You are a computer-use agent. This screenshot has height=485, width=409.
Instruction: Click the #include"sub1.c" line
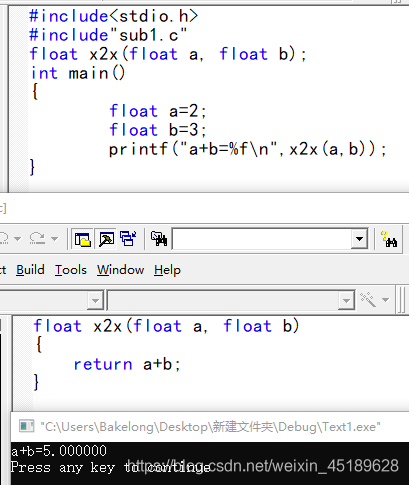(x=108, y=35)
